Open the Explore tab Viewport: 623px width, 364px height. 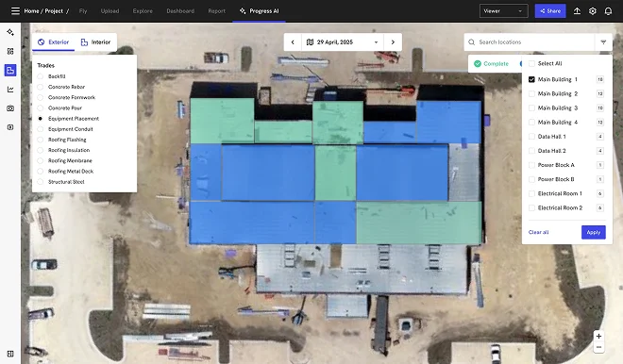[x=143, y=11]
